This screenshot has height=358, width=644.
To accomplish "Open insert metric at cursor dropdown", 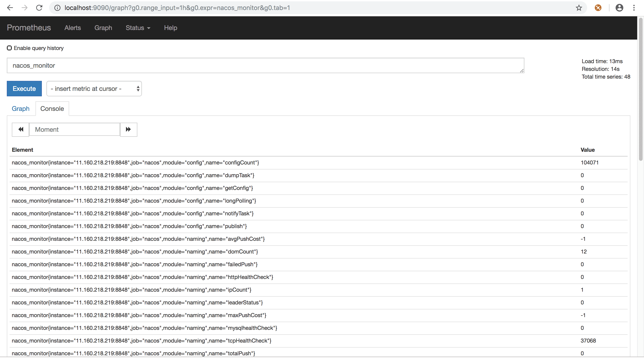I will coord(94,89).
